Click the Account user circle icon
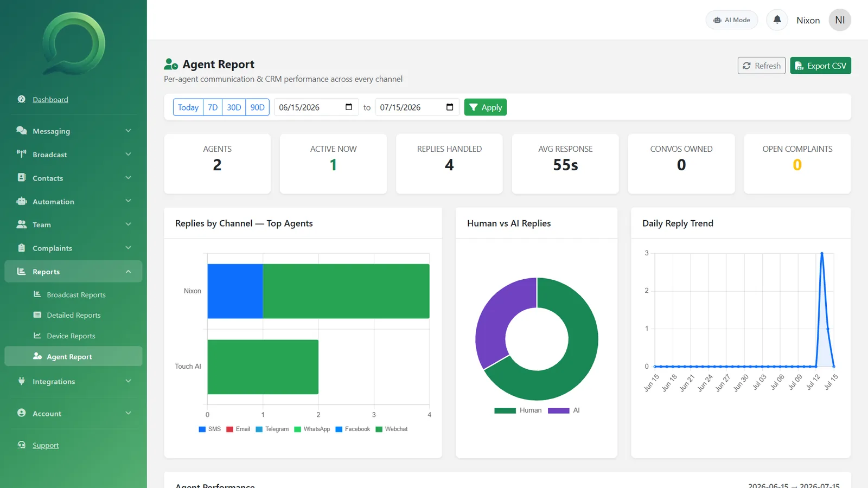The height and width of the screenshot is (488, 868). 22,413
